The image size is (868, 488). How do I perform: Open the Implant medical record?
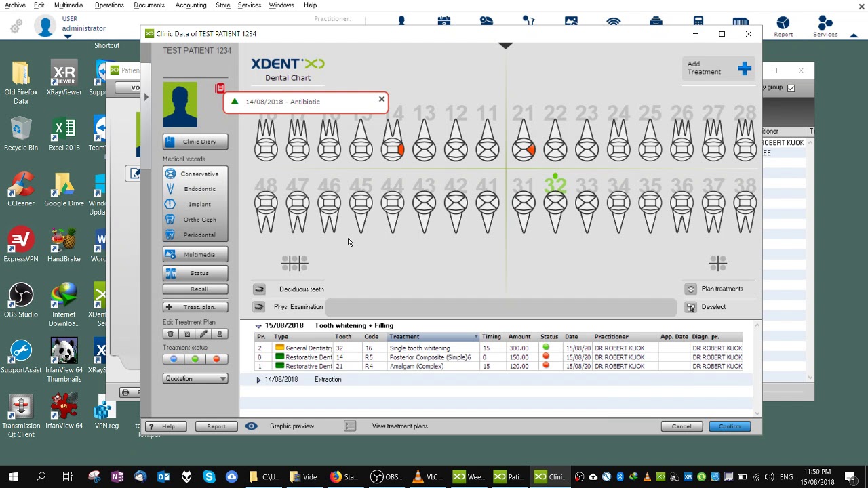coord(195,204)
